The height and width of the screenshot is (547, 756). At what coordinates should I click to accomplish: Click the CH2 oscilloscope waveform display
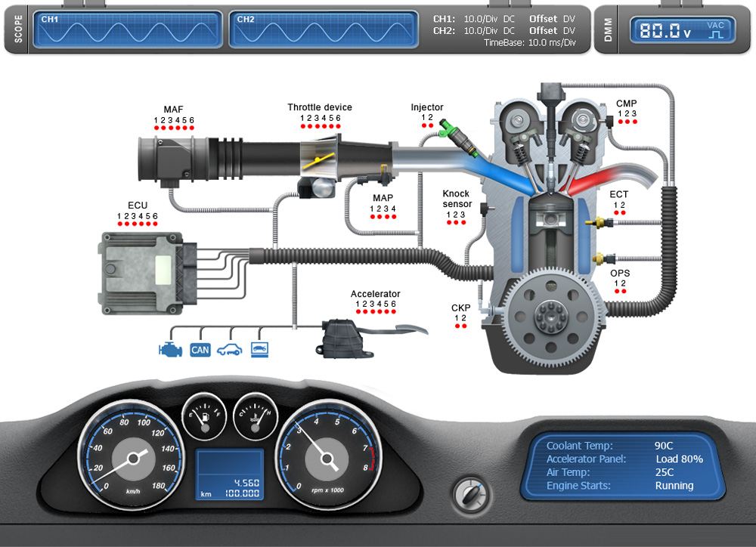pos(324,31)
